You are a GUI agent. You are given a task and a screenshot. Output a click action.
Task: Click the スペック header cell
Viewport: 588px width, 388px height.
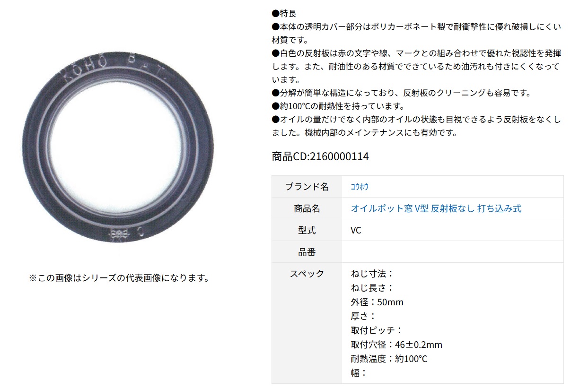[307, 323]
